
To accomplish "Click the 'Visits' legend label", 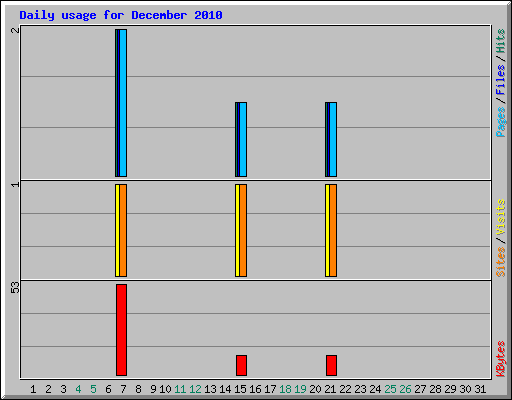I will click(x=501, y=217).
